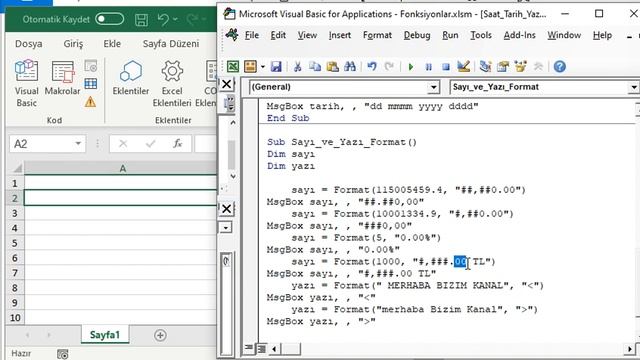This screenshot has height=360, width=640.
Task: Open the Properties panel object dropdown
Action: [x=225, y=228]
